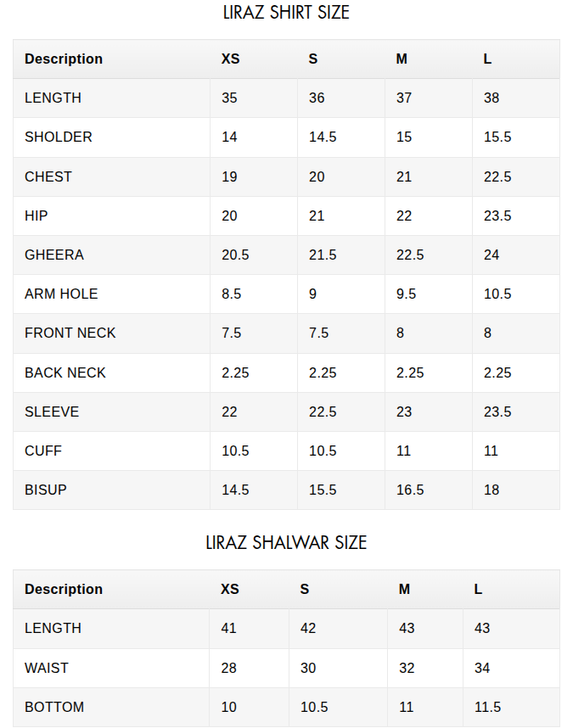This screenshot has width=573, height=728.
Task: Select the CHEST value 22.5 for size L
Action: [497, 176]
